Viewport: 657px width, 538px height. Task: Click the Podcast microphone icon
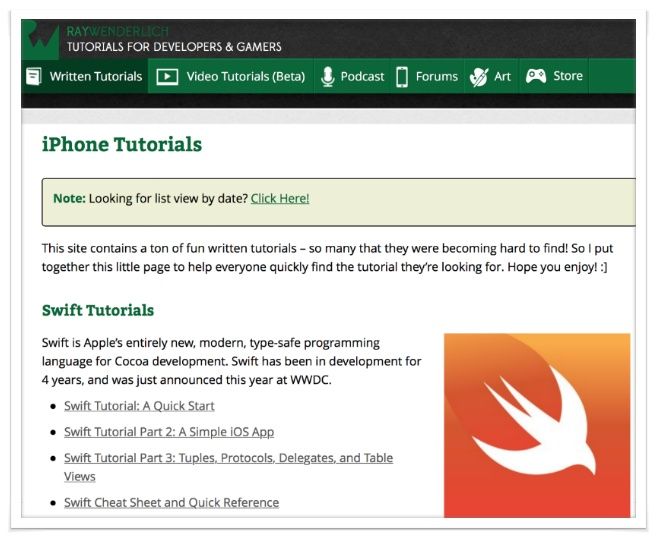click(328, 77)
